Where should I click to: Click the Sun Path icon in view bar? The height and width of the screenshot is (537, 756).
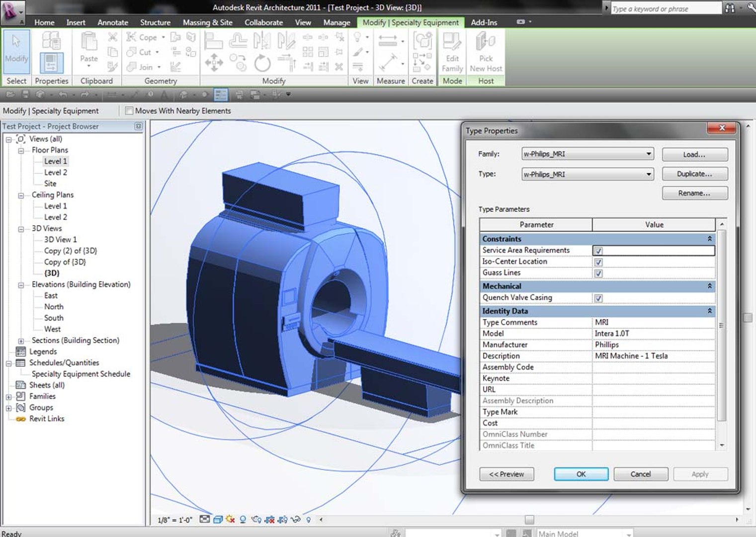point(230,519)
